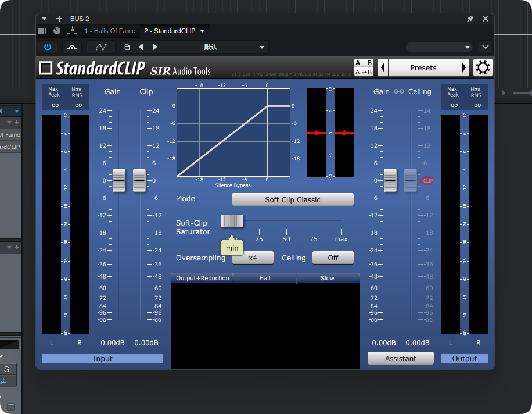This screenshot has height=414, width=532.
Task: Open the empty rounded dropdown at top right
Action: 439,47
